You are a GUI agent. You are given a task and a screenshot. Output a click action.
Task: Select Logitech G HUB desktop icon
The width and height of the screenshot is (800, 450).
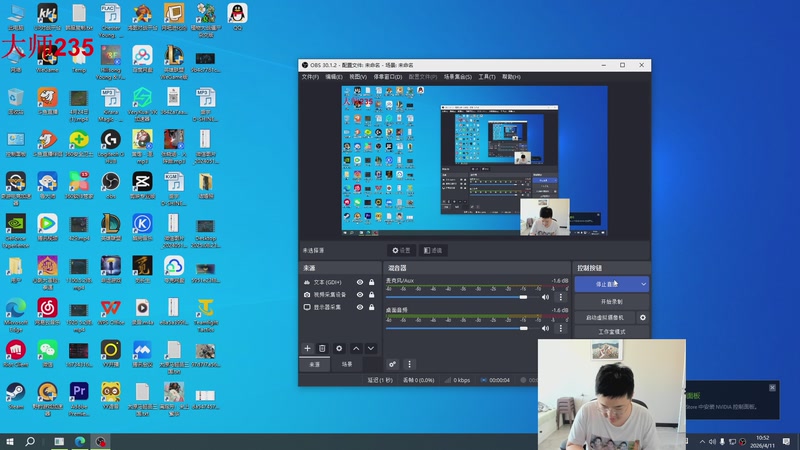pyautogui.click(x=111, y=146)
